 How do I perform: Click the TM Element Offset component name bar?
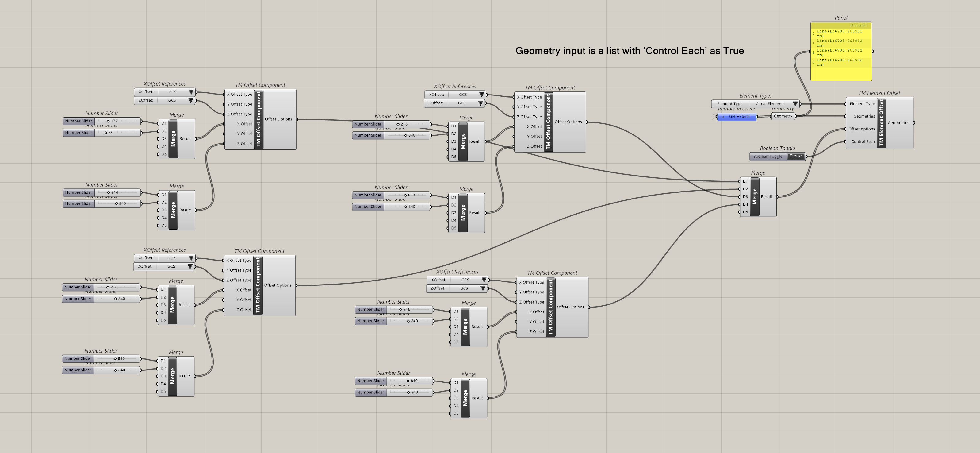point(881,123)
